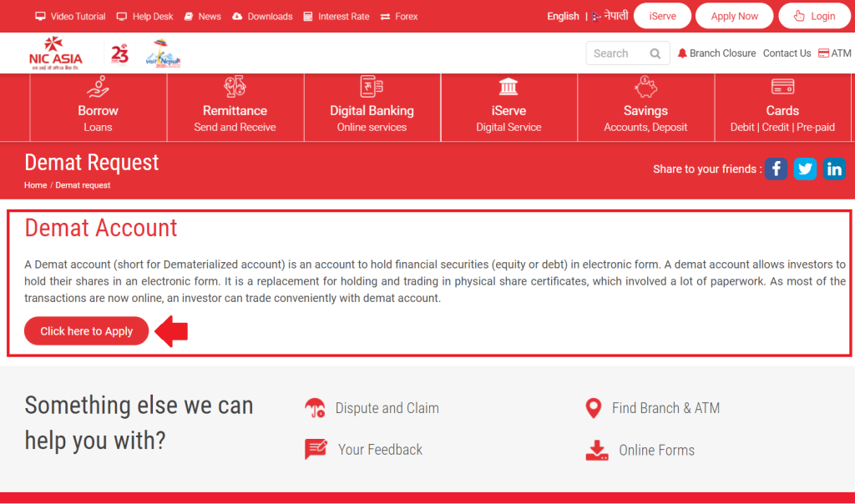Click the Login button
This screenshot has height=504, width=855.
[x=815, y=16]
